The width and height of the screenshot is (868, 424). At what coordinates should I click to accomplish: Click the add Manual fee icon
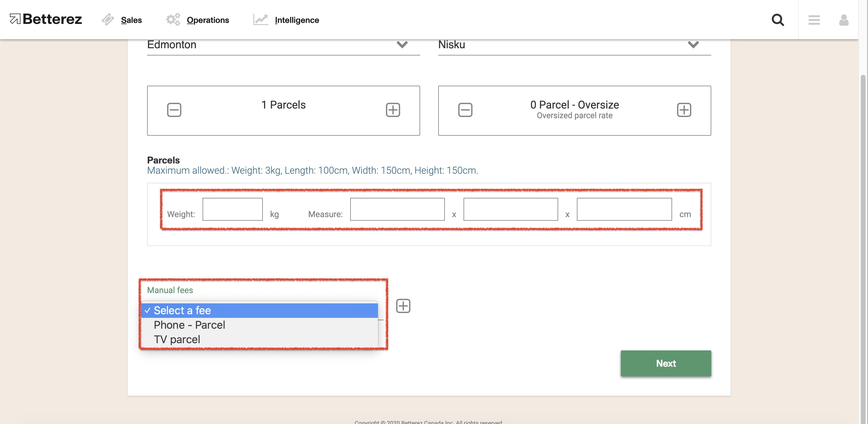click(403, 305)
